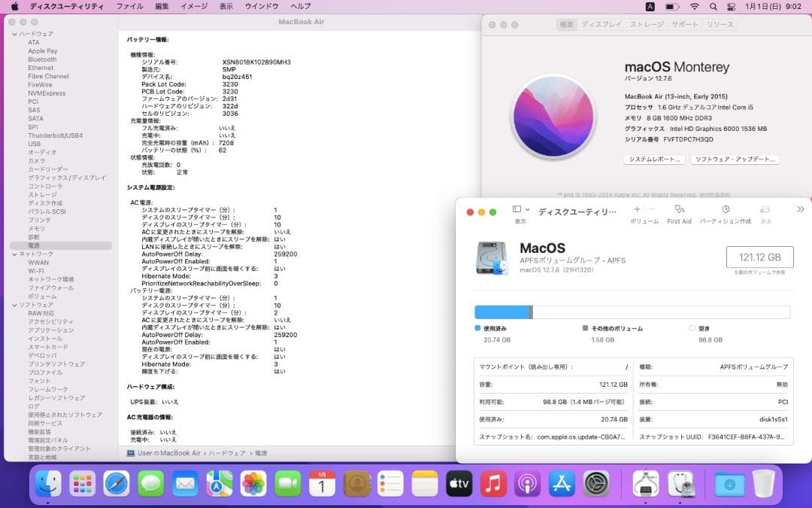
Task: Open the ファイル menu
Action: [129, 6]
